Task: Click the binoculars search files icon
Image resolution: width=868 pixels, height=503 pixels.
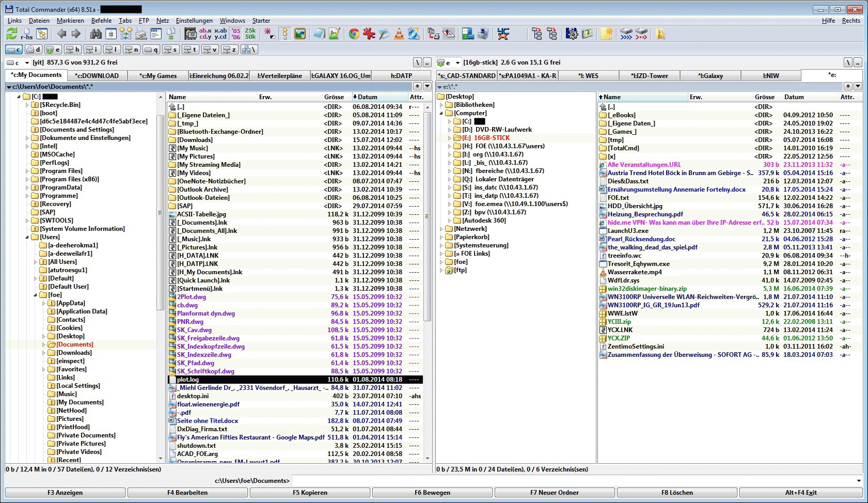Action: pyautogui.click(x=96, y=34)
